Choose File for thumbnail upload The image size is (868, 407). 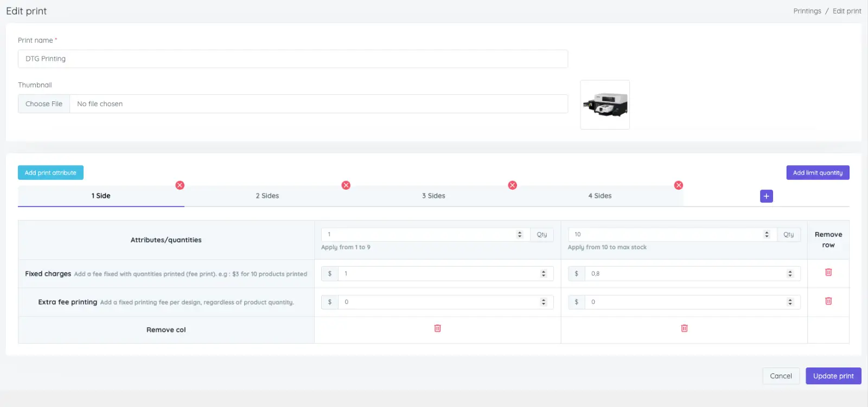[x=44, y=104]
